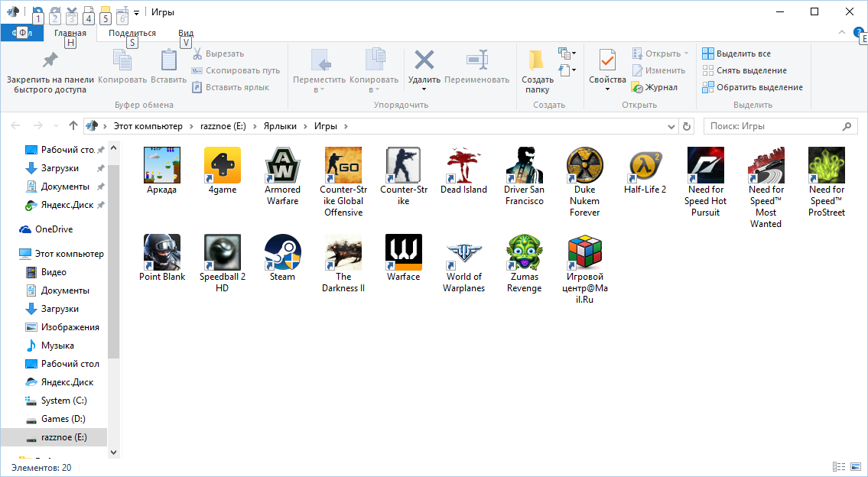Select the Zumas Revenge shortcut
868x477 pixels.
pos(525,253)
